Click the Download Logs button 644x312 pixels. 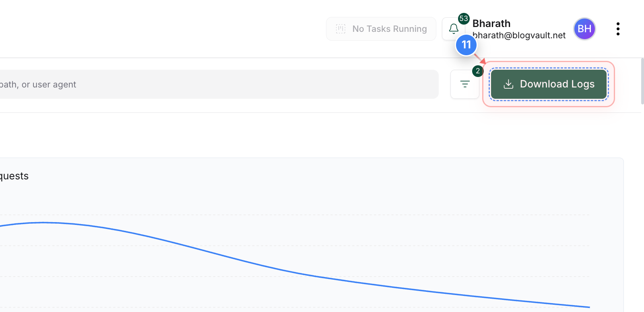[549, 84]
